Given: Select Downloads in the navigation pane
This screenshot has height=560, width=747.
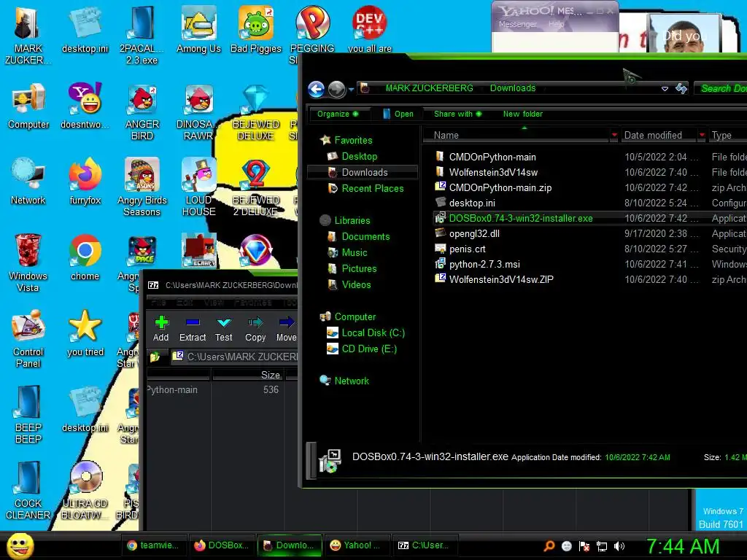Looking at the screenshot, I should [x=364, y=172].
